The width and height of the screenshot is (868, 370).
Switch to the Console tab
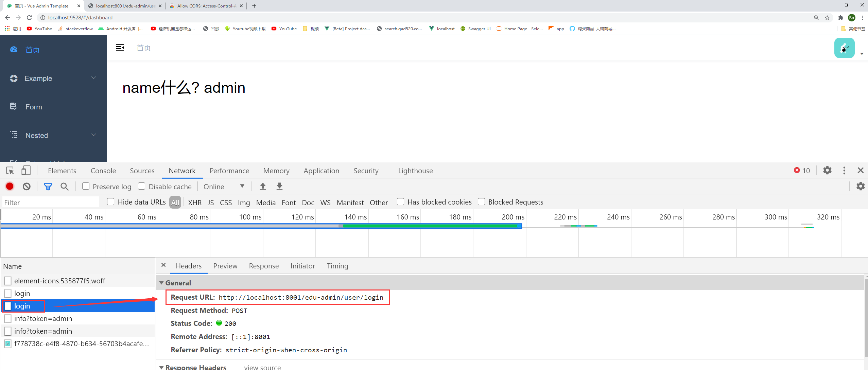(103, 171)
